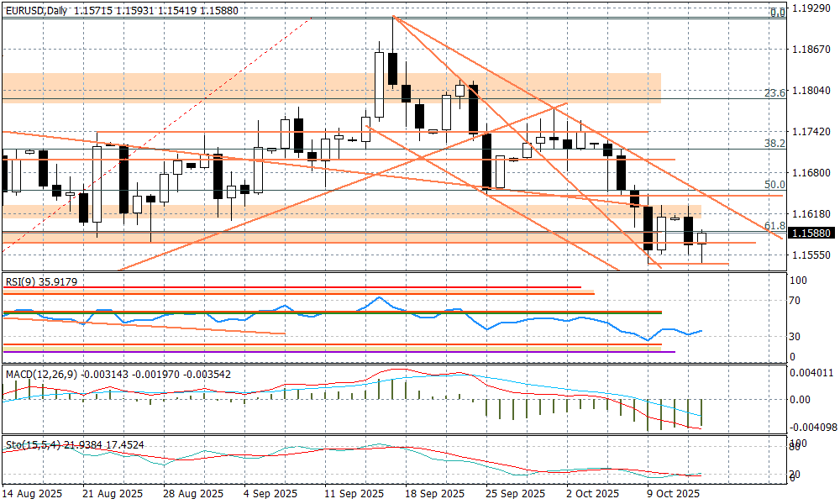Select the 1.16800 price axis value
The image size is (840, 504).
tap(812, 173)
